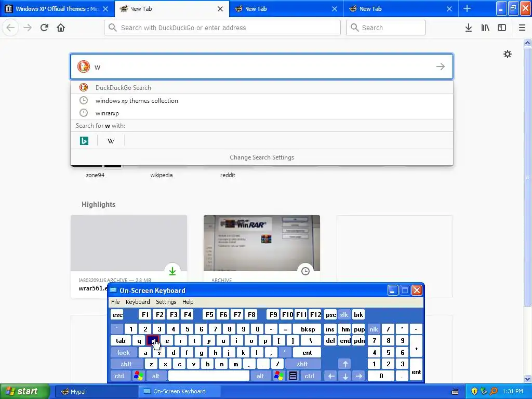This screenshot has width=532, height=399.
Task: Click the bksp key on keyboard
Action: (308, 329)
